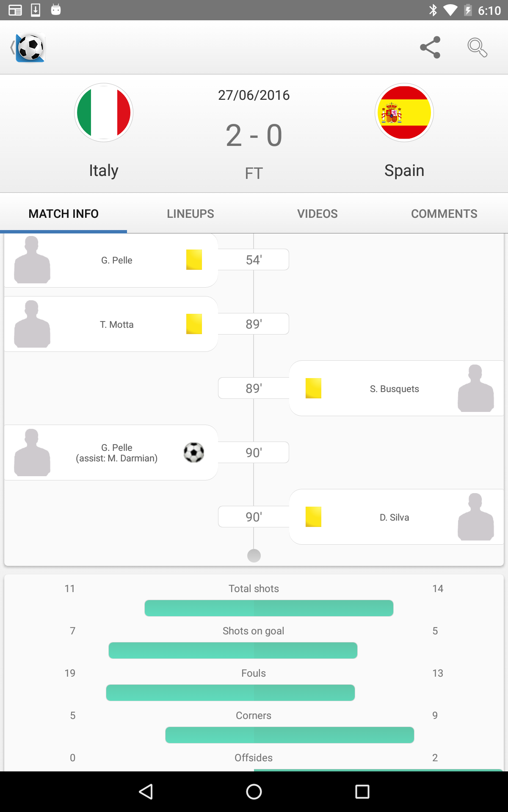Open T. Motta's 89' card event

(x=111, y=324)
